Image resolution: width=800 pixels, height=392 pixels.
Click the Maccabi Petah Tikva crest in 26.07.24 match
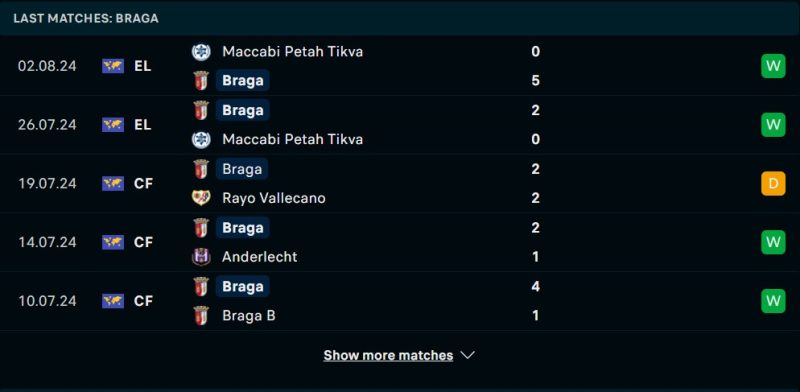tap(201, 139)
